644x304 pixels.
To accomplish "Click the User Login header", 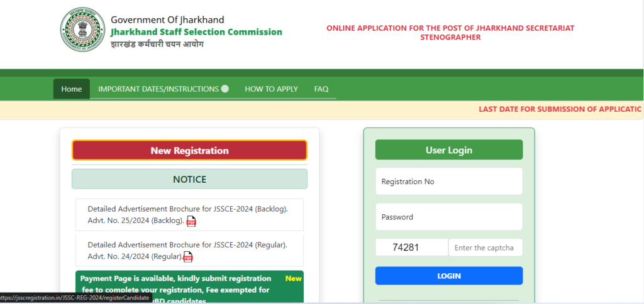I will click(449, 149).
